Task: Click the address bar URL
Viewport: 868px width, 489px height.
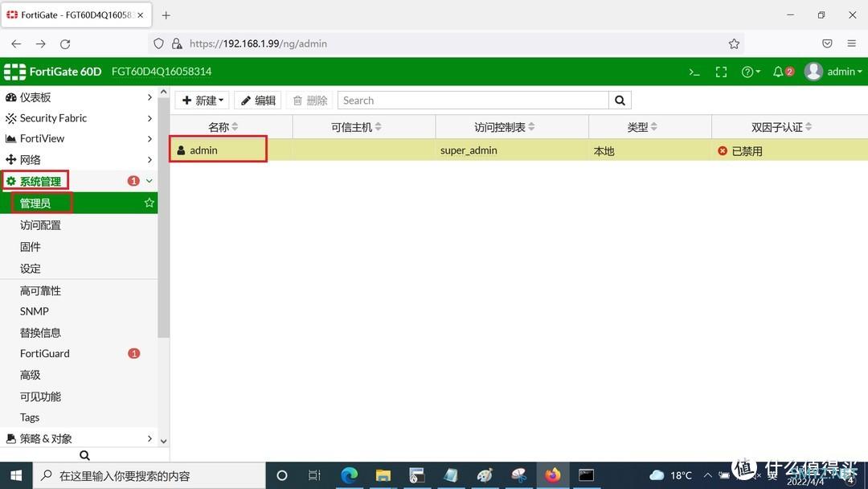Action: (x=258, y=43)
